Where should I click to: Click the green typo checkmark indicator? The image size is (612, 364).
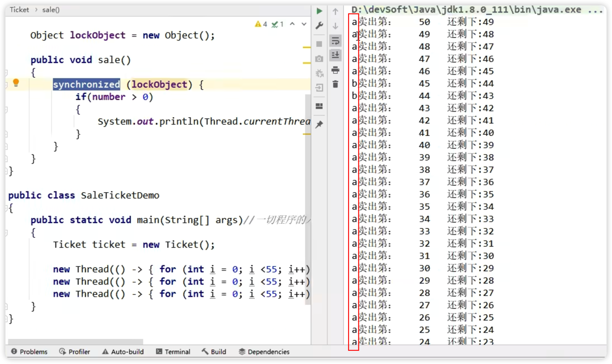tap(278, 24)
